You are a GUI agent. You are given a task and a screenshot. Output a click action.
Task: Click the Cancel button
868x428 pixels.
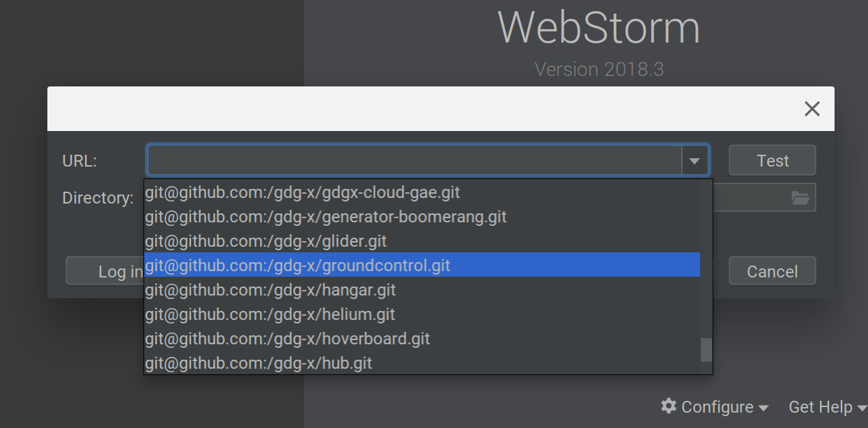tap(773, 271)
